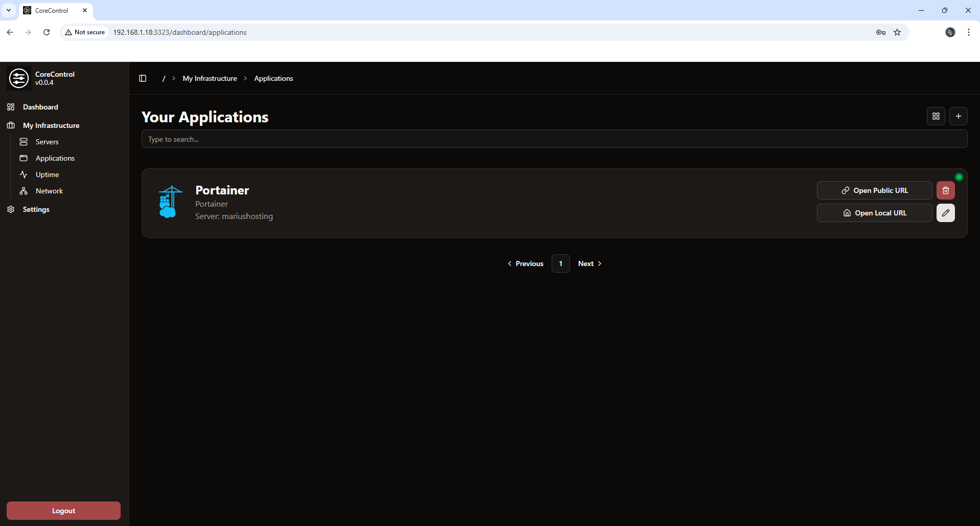Add a new application with plus icon
The height and width of the screenshot is (526, 980).
[958, 116]
